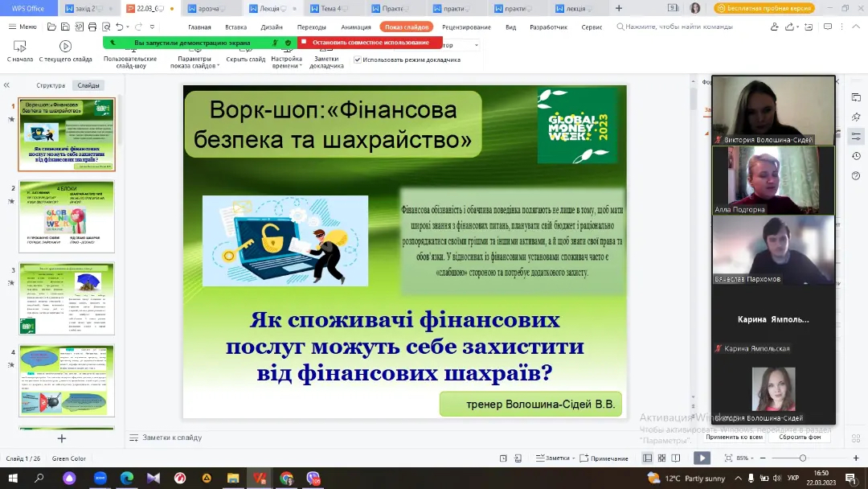Click the 'Скрыть слайд' button
Screen dimensions: 868x489
coord(245,60)
